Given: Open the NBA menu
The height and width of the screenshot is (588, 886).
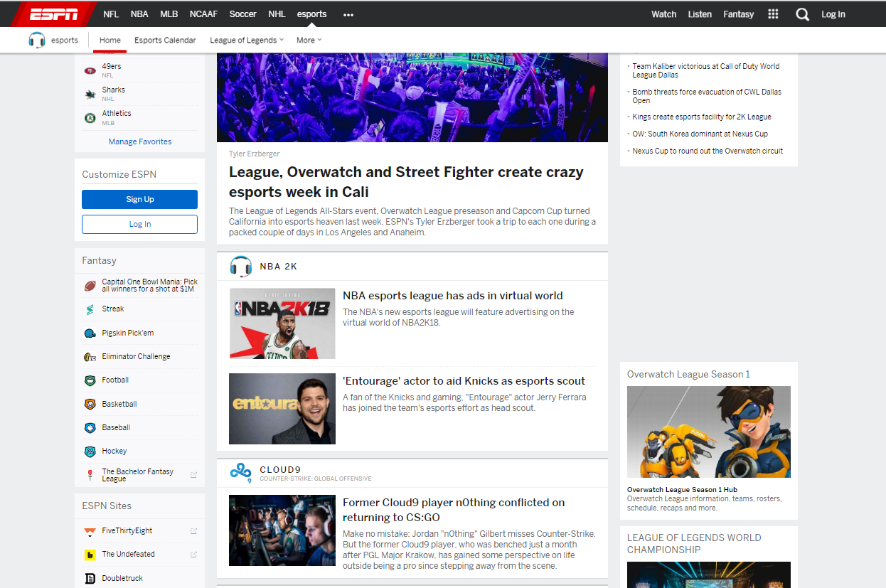Looking at the screenshot, I should click(x=139, y=14).
